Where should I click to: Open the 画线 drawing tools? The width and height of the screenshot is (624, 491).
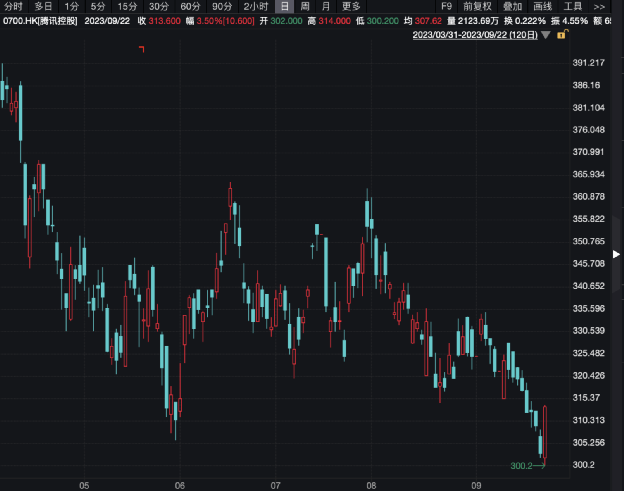(543, 6)
